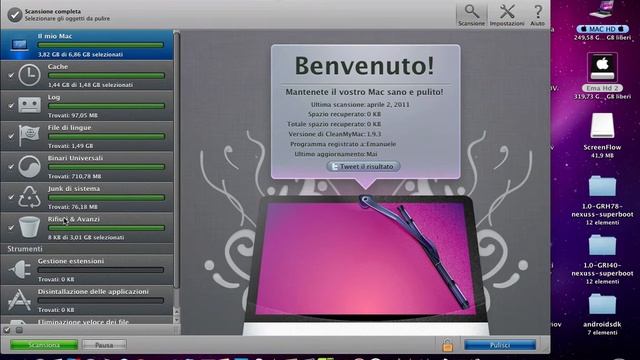
Task: Click 'Programma registrato a: Emanuele' line
Action: point(343,144)
